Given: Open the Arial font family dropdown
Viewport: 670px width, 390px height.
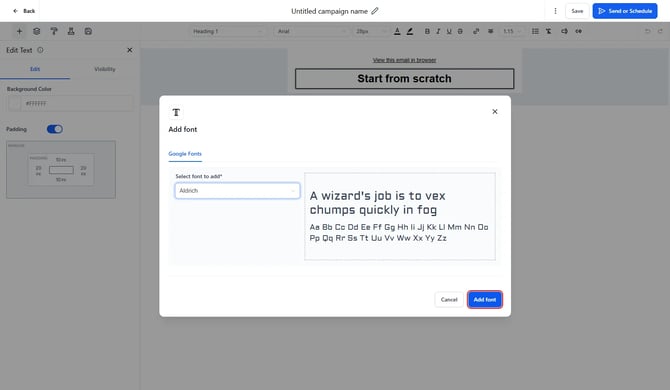Looking at the screenshot, I should (311, 31).
